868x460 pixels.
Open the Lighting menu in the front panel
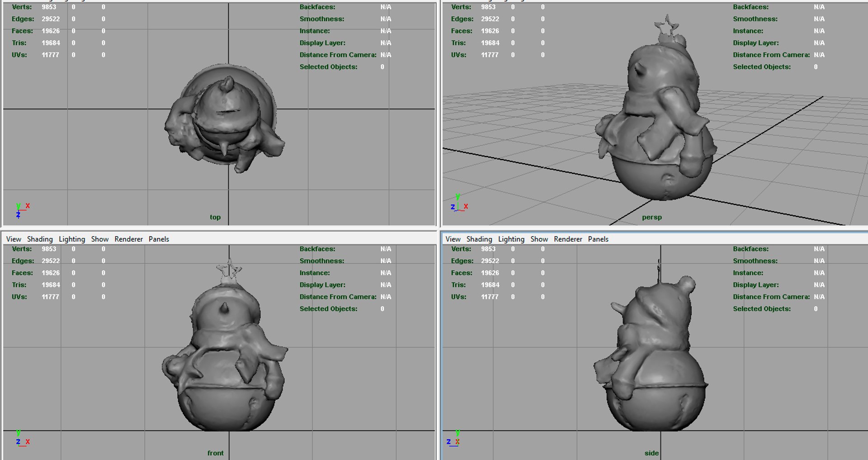tap(72, 239)
